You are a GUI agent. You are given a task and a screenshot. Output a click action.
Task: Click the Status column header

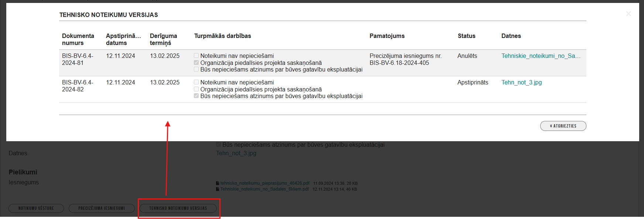pos(466,36)
